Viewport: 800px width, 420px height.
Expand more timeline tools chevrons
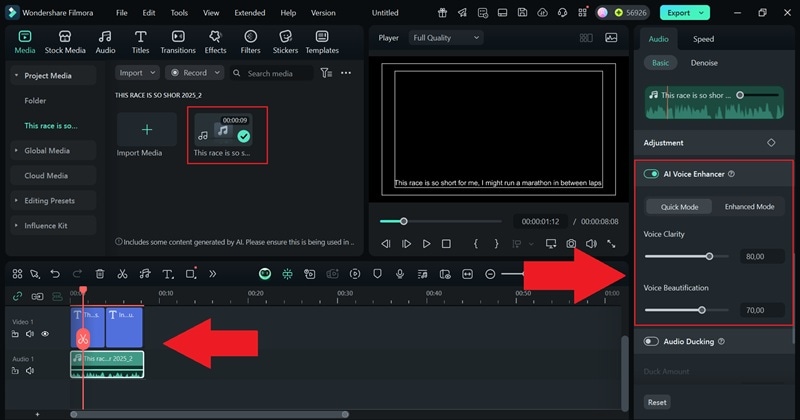click(212, 274)
